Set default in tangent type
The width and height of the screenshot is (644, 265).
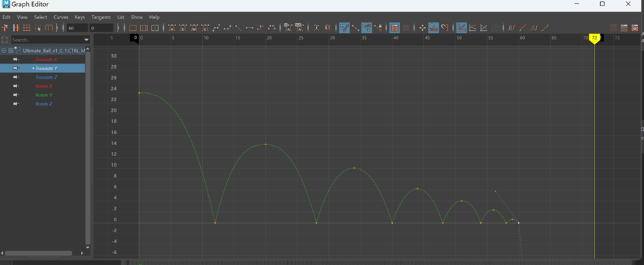tap(288, 28)
